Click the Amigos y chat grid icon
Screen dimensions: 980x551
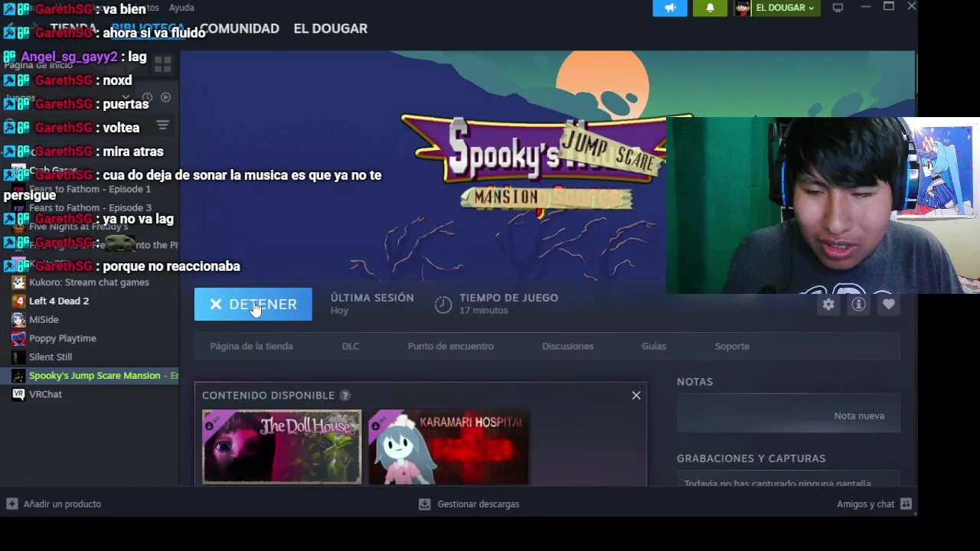coord(906,504)
